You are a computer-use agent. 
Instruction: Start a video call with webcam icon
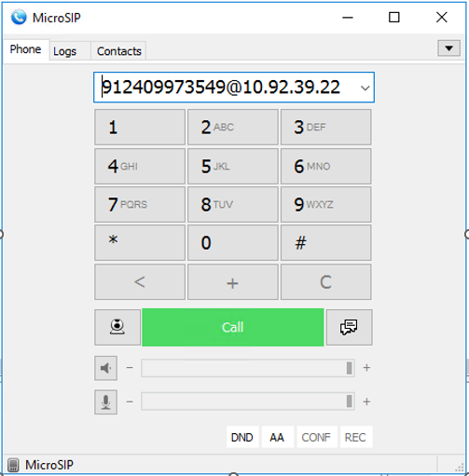[117, 327]
